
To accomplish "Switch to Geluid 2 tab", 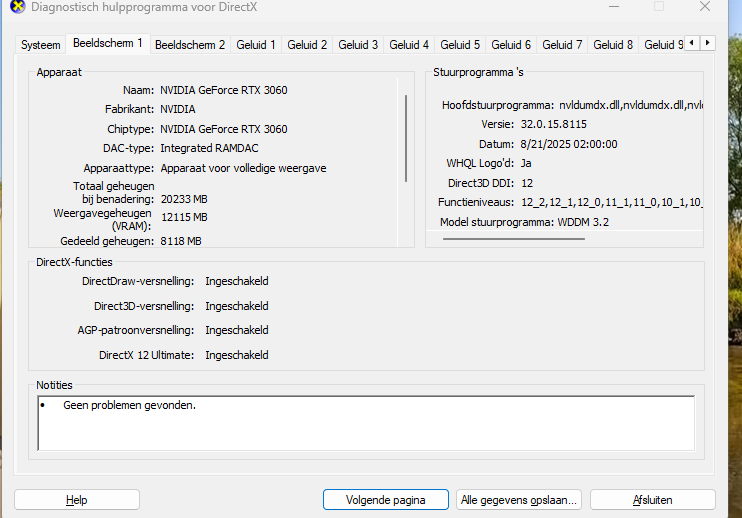I will tap(307, 45).
